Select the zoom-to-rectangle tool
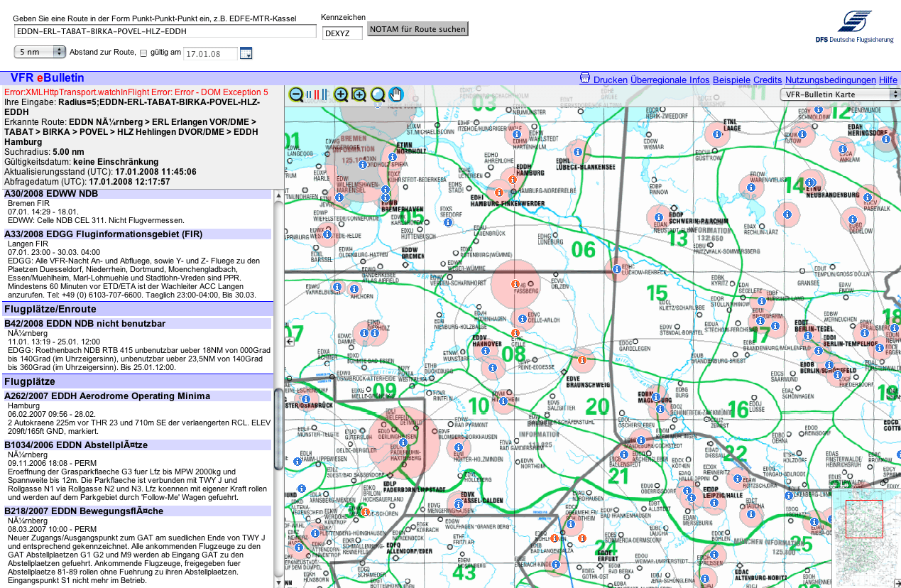 point(359,94)
